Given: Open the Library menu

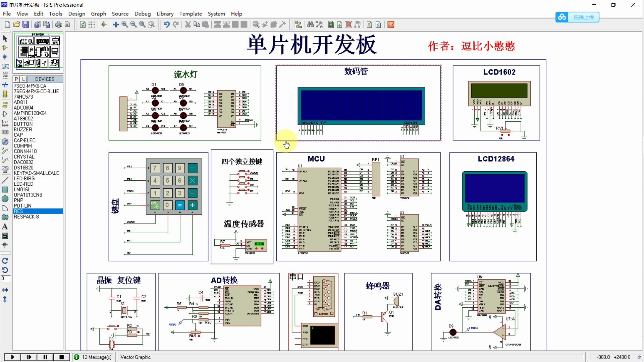Looking at the screenshot, I should pos(165,13).
